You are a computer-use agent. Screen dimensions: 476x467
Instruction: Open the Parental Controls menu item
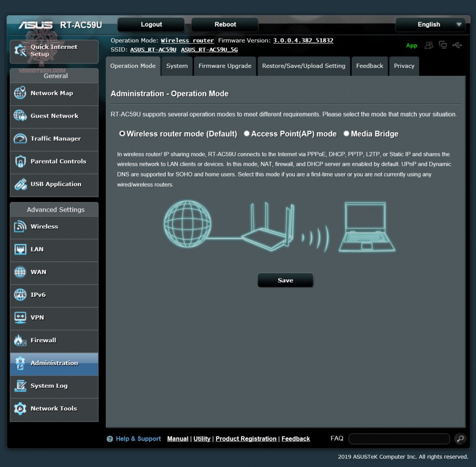(54, 162)
